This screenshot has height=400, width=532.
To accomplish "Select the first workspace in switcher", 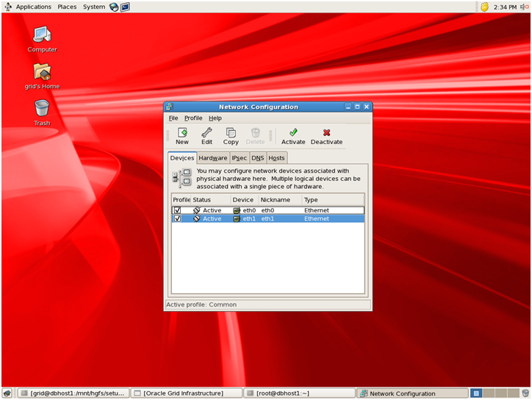I will pyautogui.click(x=476, y=393).
